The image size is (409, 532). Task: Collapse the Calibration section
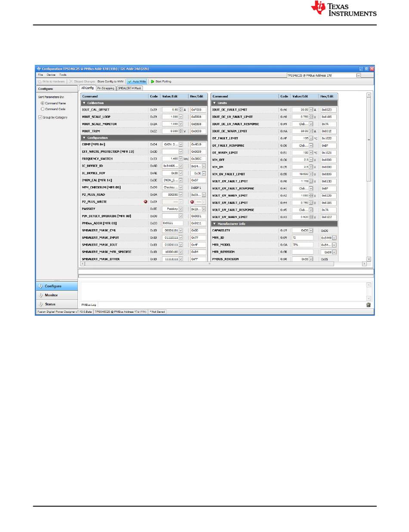(x=84, y=103)
